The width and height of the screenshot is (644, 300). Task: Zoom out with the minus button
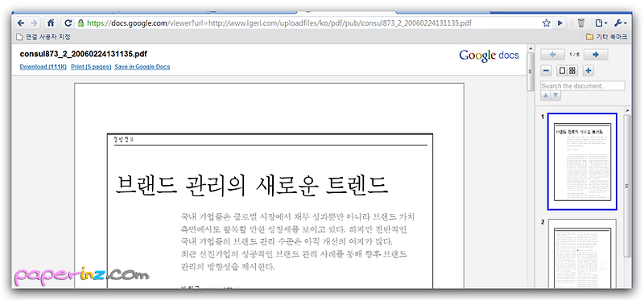click(547, 71)
